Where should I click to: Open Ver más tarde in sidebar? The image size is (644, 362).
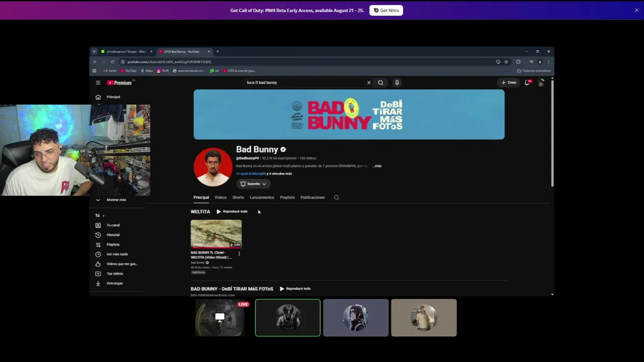click(117, 254)
